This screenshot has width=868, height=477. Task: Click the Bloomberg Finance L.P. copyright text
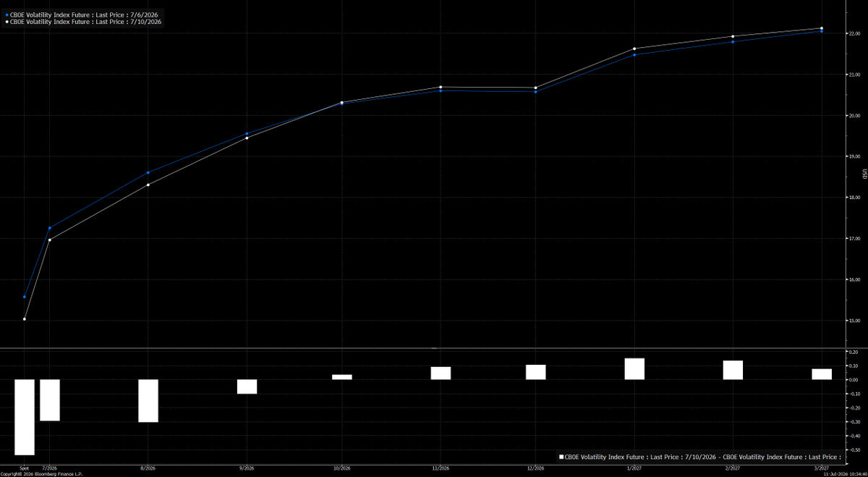click(42, 474)
